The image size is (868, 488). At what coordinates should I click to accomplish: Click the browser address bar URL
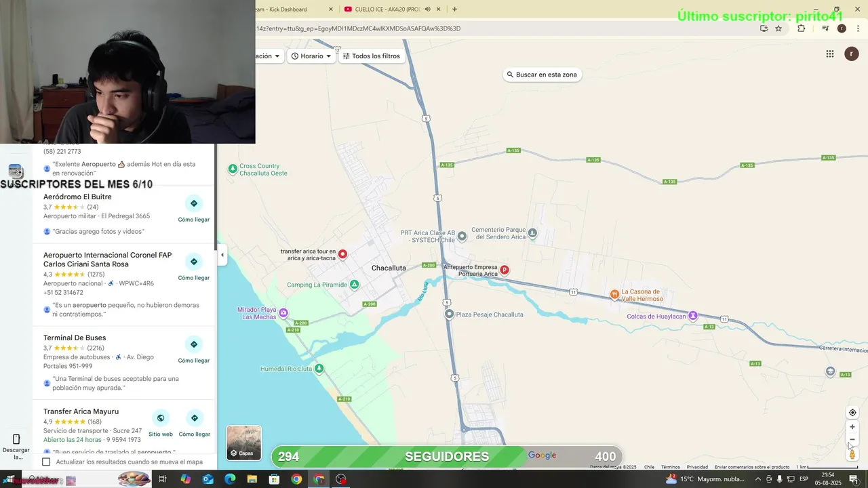358,28
